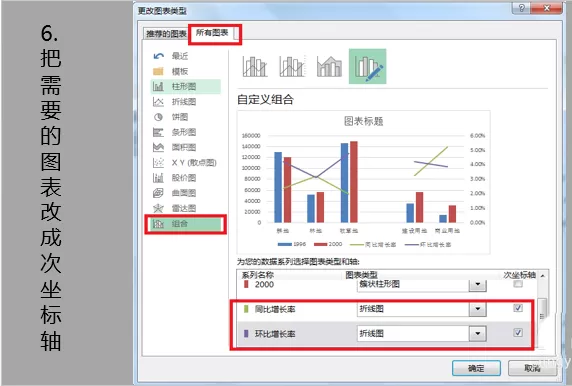Viewport: 572px width, 386px height.
Task: Click the 条形图 bar chart icon
Action: click(158, 132)
